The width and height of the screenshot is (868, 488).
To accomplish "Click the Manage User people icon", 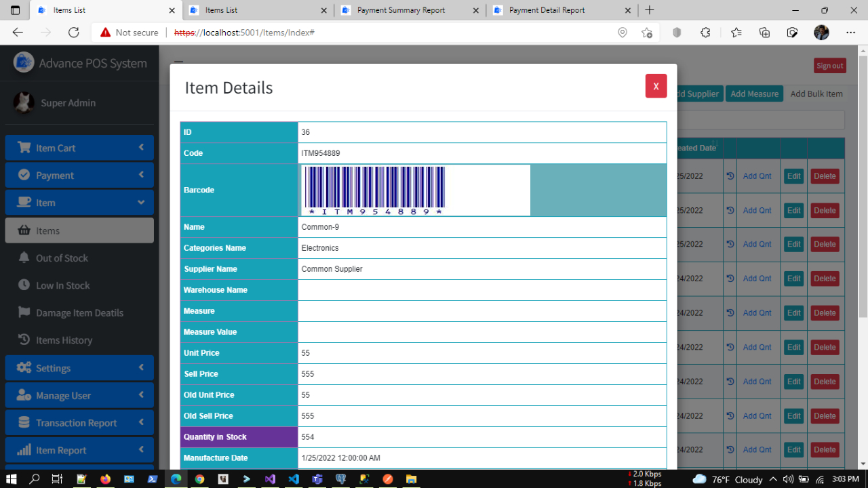I will [x=23, y=395].
